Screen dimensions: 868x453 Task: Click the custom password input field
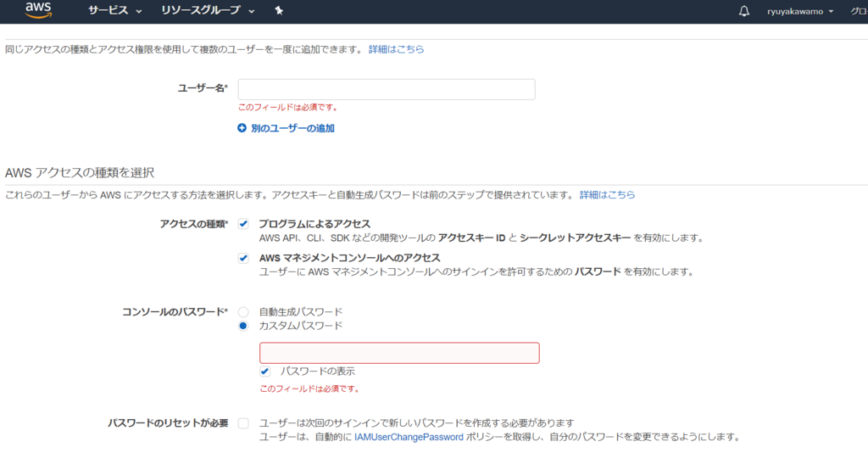click(x=399, y=353)
